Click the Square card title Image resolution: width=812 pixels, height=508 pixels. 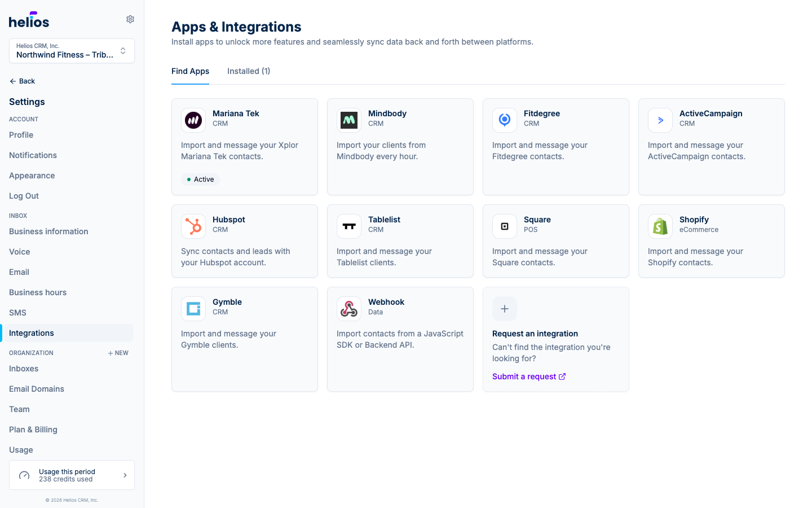click(x=537, y=220)
